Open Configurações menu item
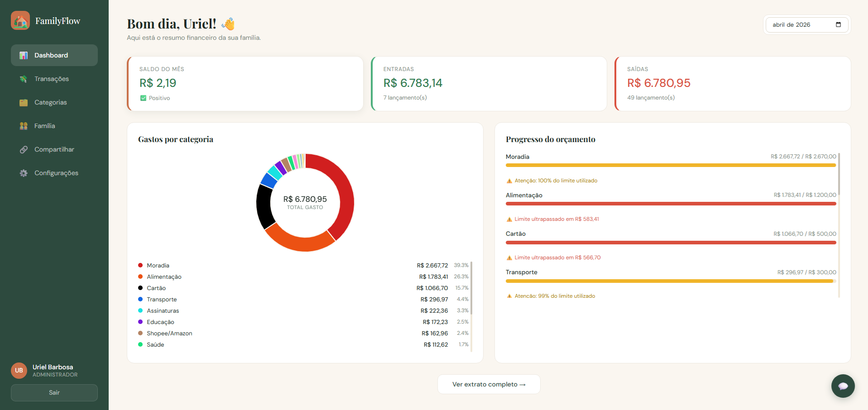The width and height of the screenshot is (868, 410). coord(54,173)
